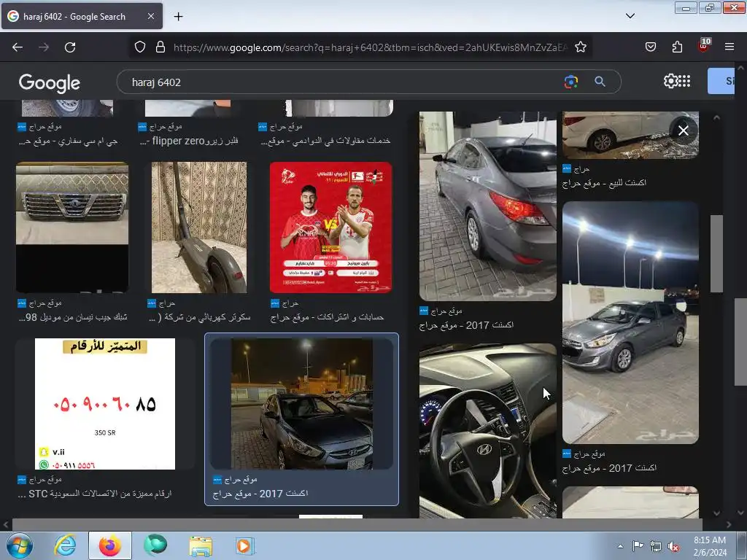The width and height of the screenshot is (747, 560).
Task: Close the haraj 6402 Google Search tab
Action: coord(150,17)
